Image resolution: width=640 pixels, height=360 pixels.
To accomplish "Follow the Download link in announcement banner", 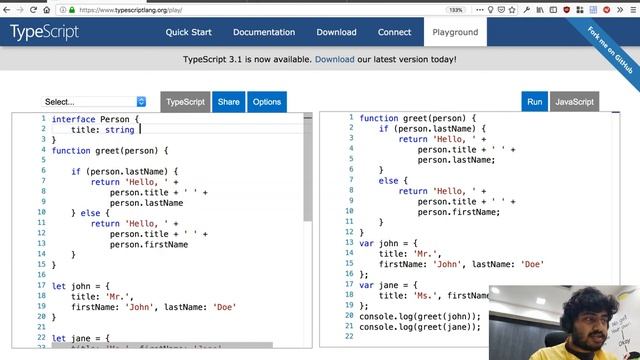I will click(x=335, y=59).
